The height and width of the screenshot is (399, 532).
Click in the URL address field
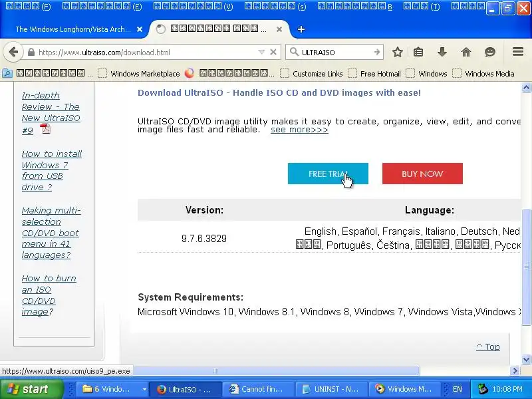146,53
